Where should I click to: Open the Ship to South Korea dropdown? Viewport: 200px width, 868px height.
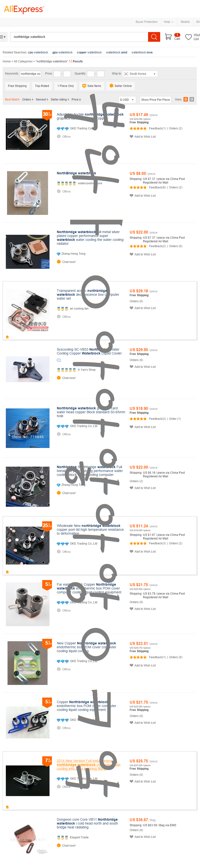pos(140,74)
